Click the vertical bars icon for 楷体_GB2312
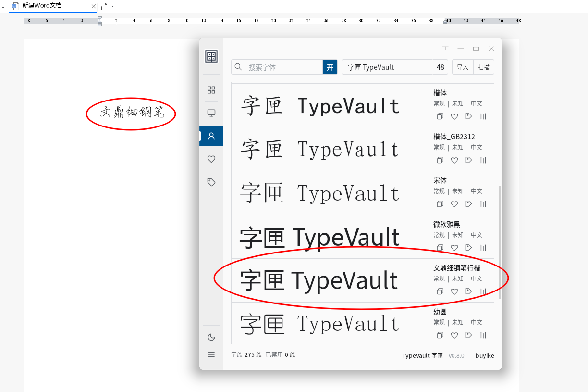Screen dimensions: 588x392 (483, 160)
